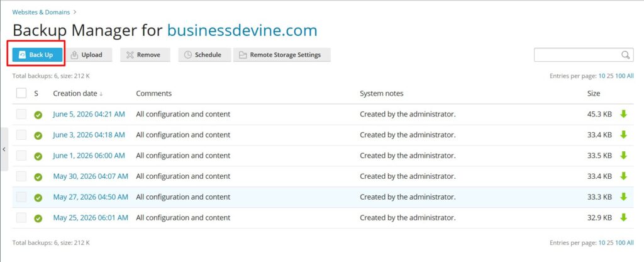Open backup May 30, 2026 04:07 AM
Screen dimensions: 644x262
(x=91, y=176)
